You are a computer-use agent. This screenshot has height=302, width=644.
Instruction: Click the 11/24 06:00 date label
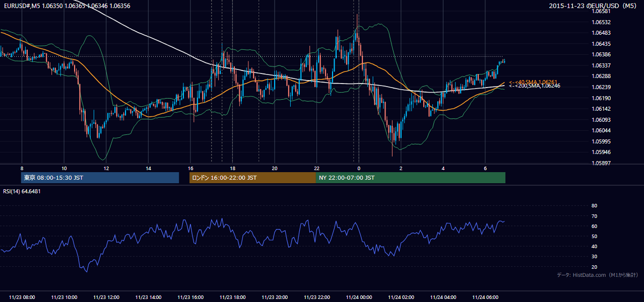tap(485, 297)
